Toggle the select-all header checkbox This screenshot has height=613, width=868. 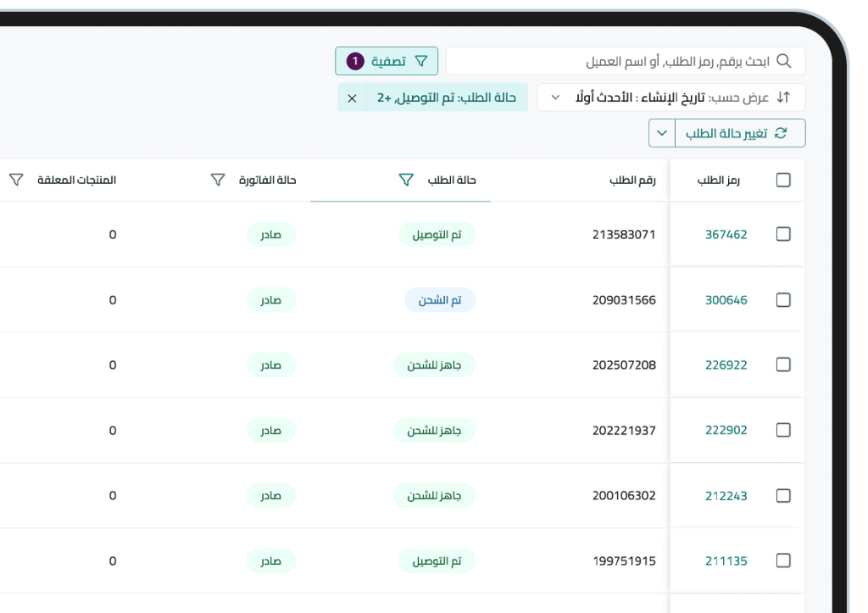(783, 180)
